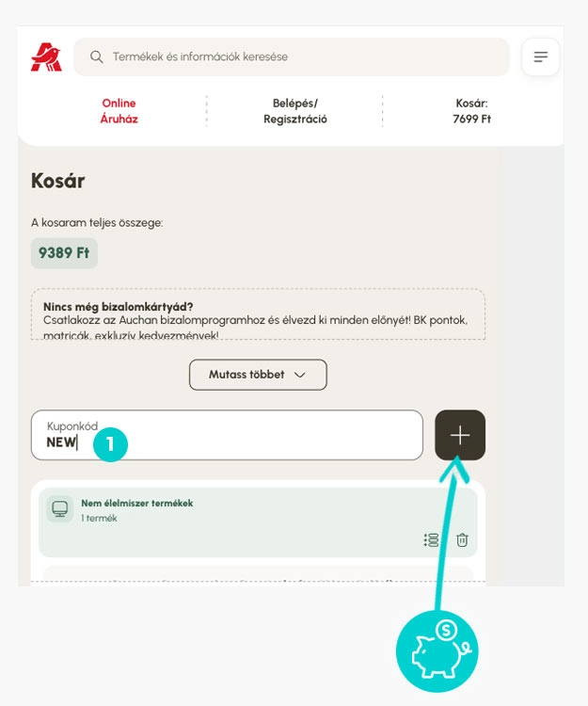Click the trash icon to delete products

point(462,540)
